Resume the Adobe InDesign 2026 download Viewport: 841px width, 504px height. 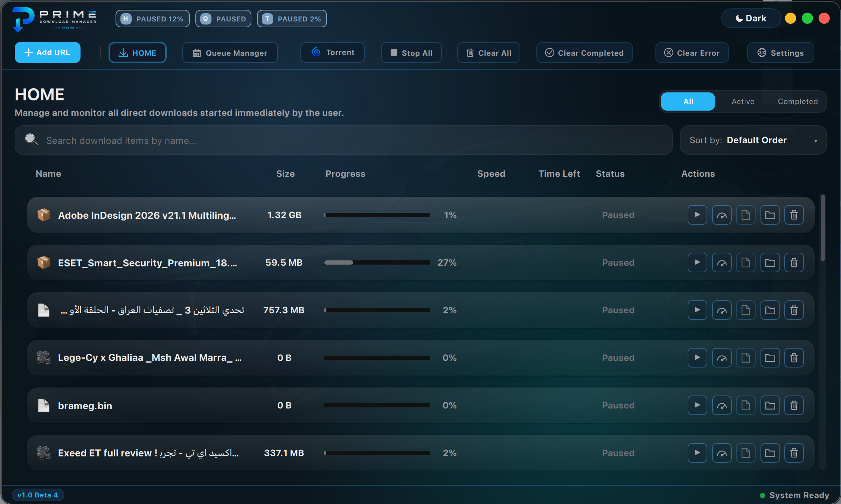697,215
